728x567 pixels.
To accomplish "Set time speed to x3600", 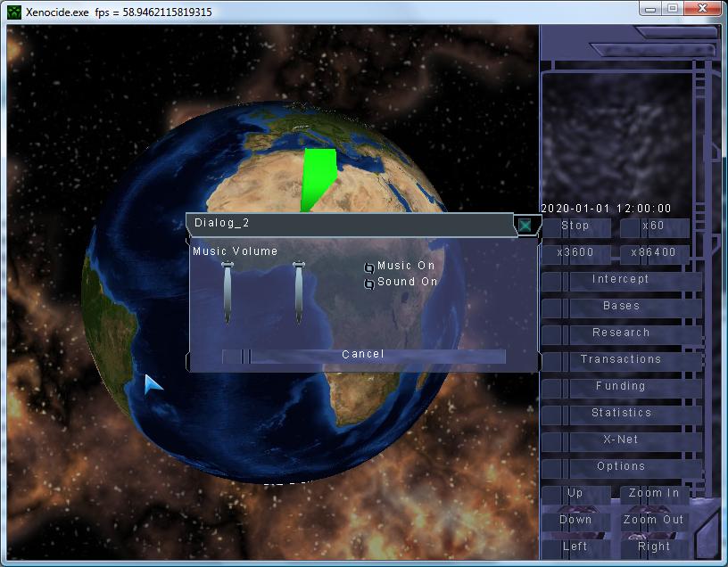I will coord(575,253).
